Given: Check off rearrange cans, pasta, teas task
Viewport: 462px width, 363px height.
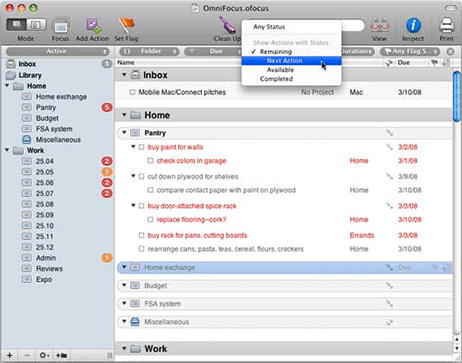Looking at the screenshot, I should [x=142, y=249].
